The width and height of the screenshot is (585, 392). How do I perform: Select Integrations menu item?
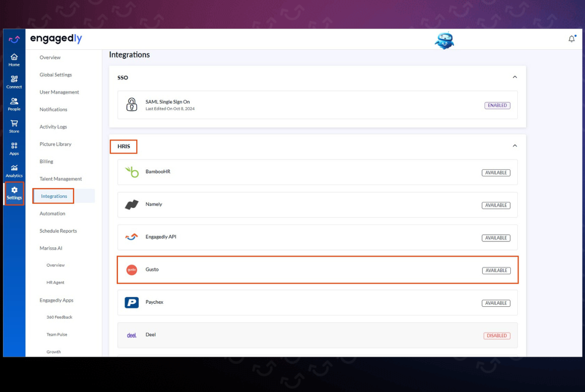point(54,196)
